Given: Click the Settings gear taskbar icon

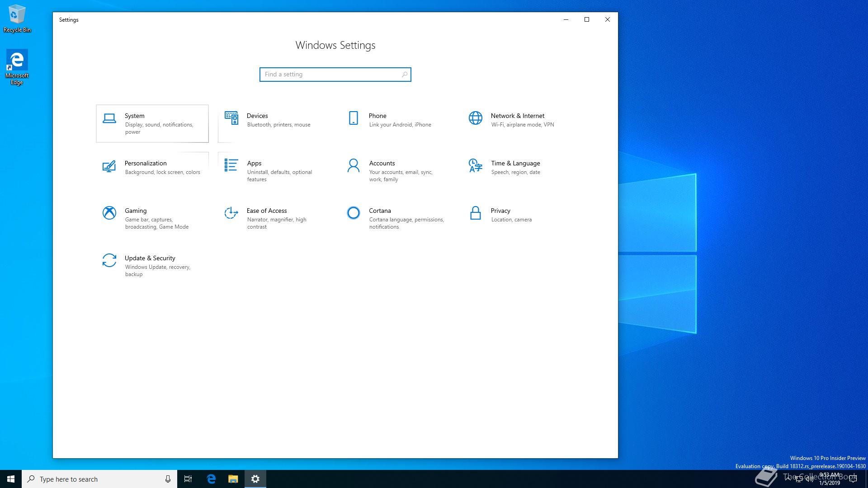Looking at the screenshot, I should click(255, 479).
